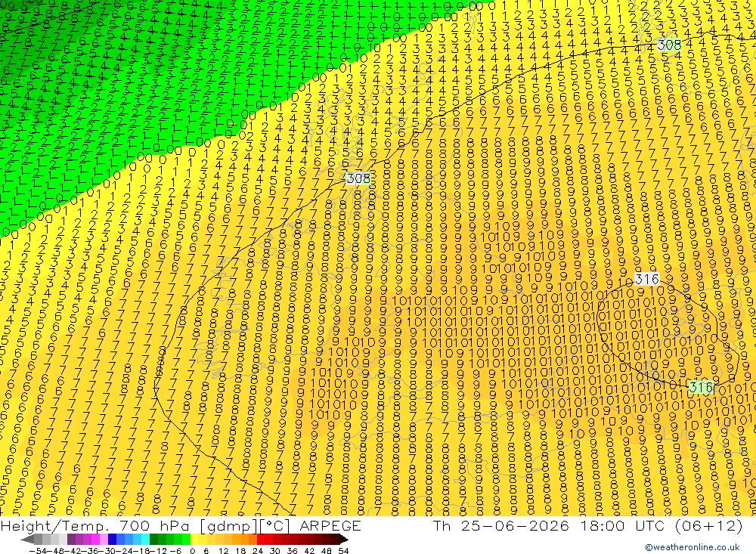Viewport: 756px width, 554px height.
Task: Click the 308 contour label at map center
Action: pyautogui.click(x=358, y=178)
